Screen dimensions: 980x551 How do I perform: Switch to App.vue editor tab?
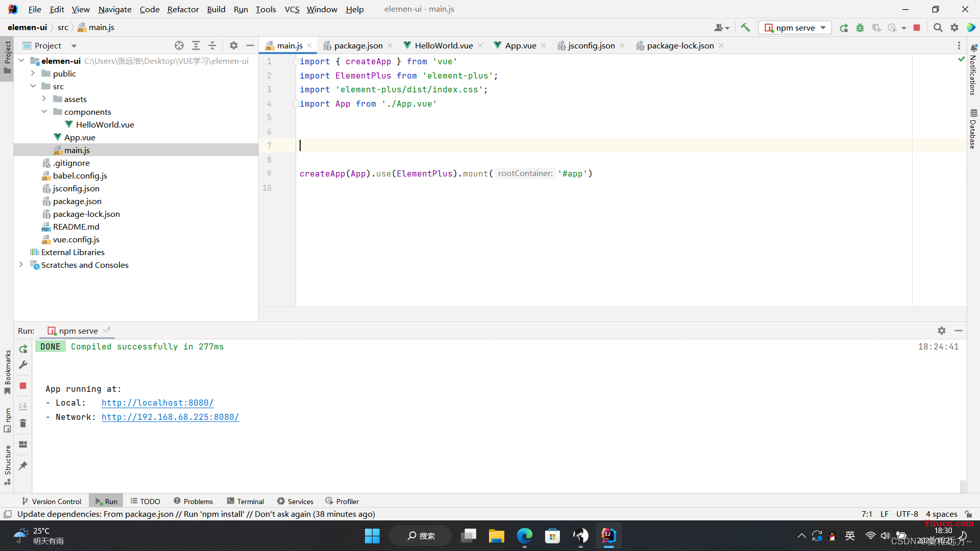(520, 45)
